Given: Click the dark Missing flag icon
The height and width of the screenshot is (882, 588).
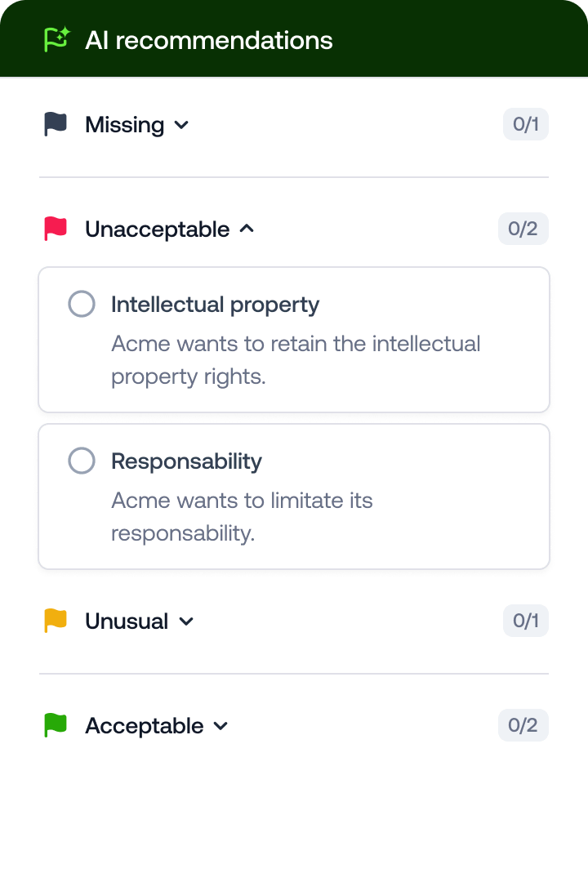Looking at the screenshot, I should (56, 125).
